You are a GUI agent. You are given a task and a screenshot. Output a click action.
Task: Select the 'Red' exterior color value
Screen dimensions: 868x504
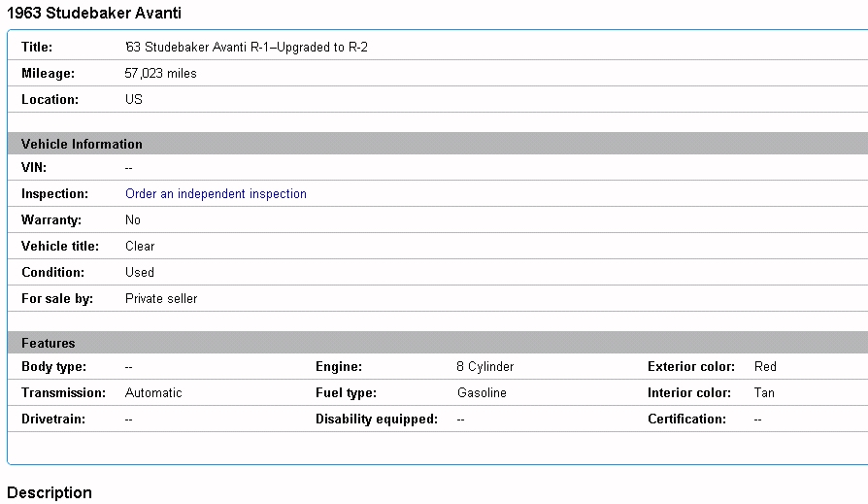coord(765,367)
